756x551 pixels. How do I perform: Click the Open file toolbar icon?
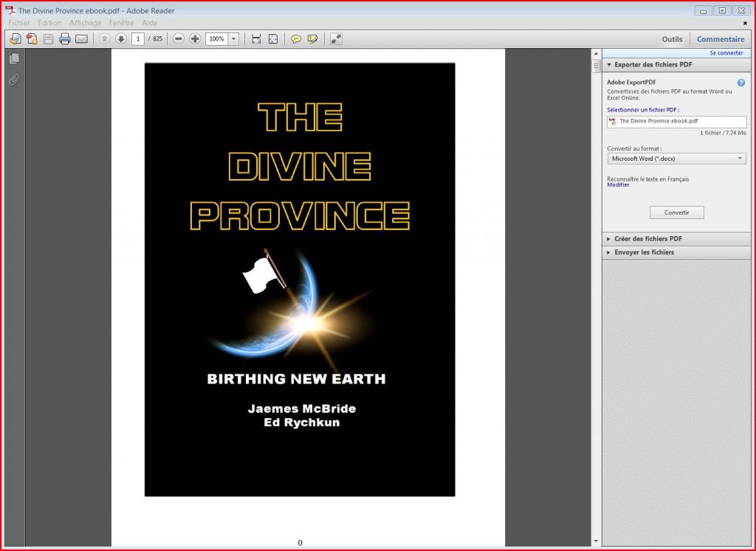15,39
